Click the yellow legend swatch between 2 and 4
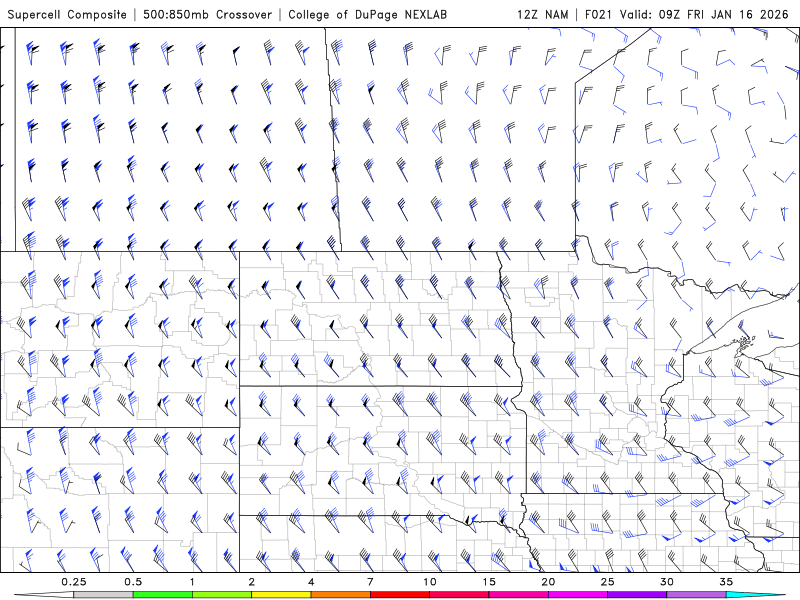800x600 pixels. coord(281,595)
